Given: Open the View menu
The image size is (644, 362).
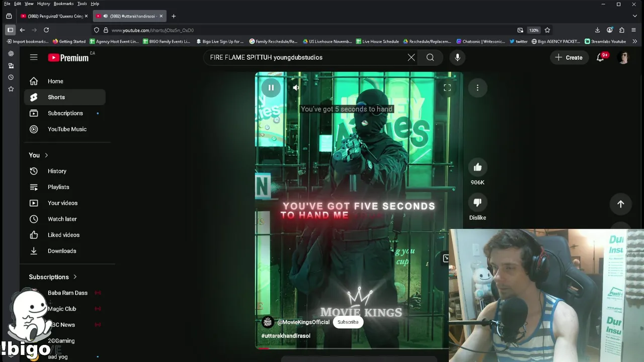Looking at the screenshot, I should tap(29, 4).
